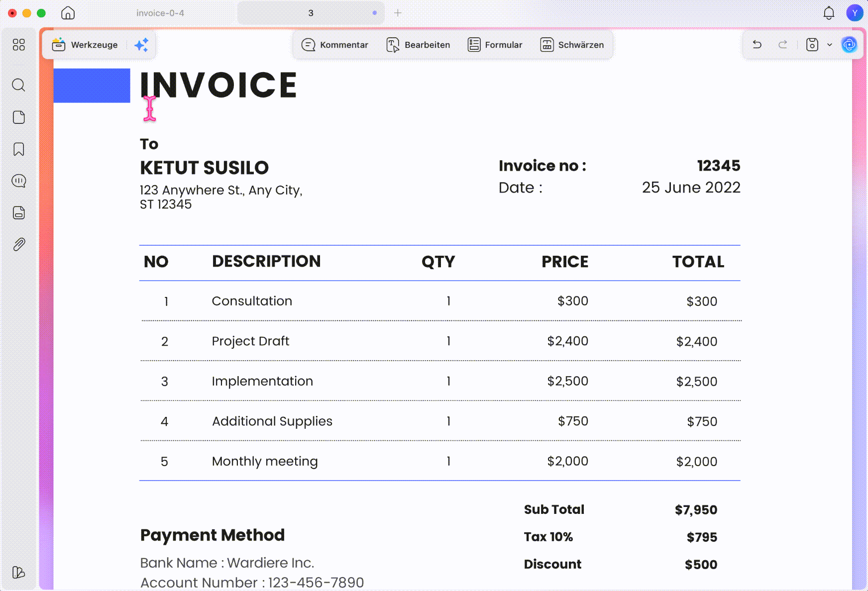
Task: Switch to Kommentar mode
Action: (335, 45)
